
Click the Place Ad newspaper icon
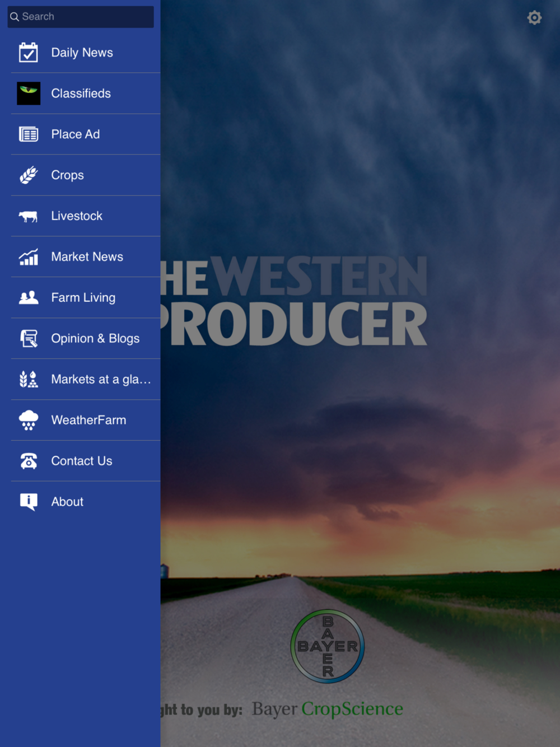tap(29, 134)
